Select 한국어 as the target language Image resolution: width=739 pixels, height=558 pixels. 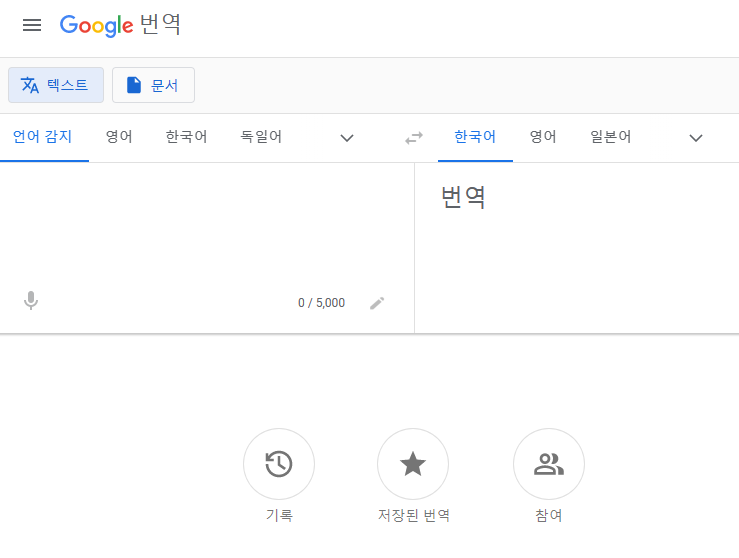[475, 137]
